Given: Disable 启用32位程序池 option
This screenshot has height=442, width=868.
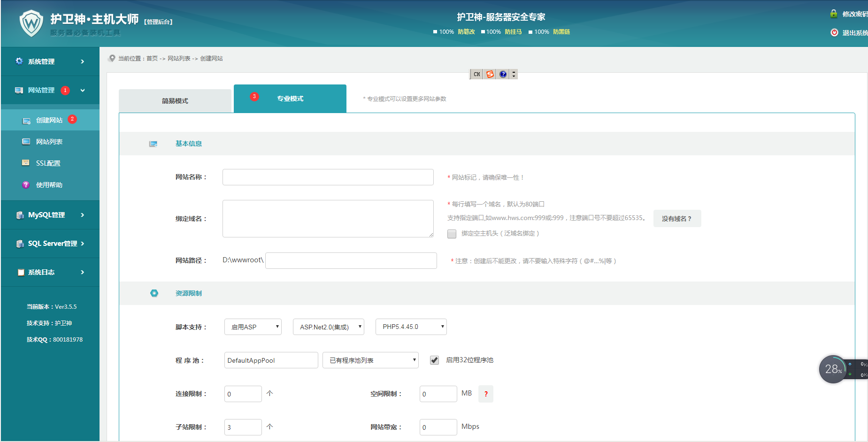Looking at the screenshot, I should 434,360.
